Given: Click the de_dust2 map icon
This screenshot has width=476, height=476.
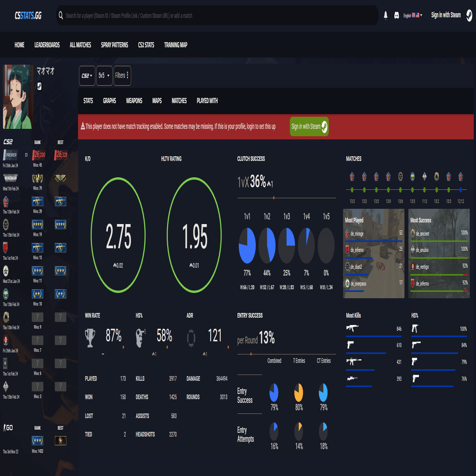Looking at the screenshot, I should tap(347, 267).
